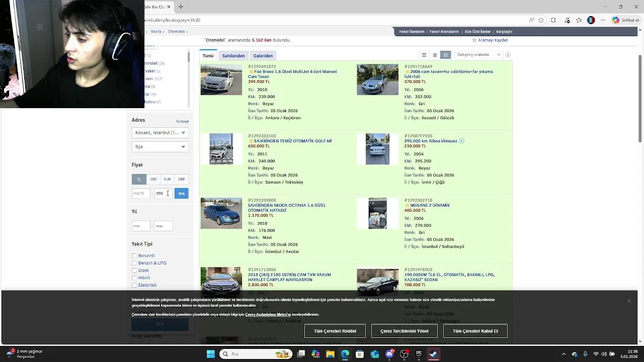Click the Otomobil breadcrumb link
This screenshot has height=362, width=644.
pyautogui.click(x=176, y=32)
